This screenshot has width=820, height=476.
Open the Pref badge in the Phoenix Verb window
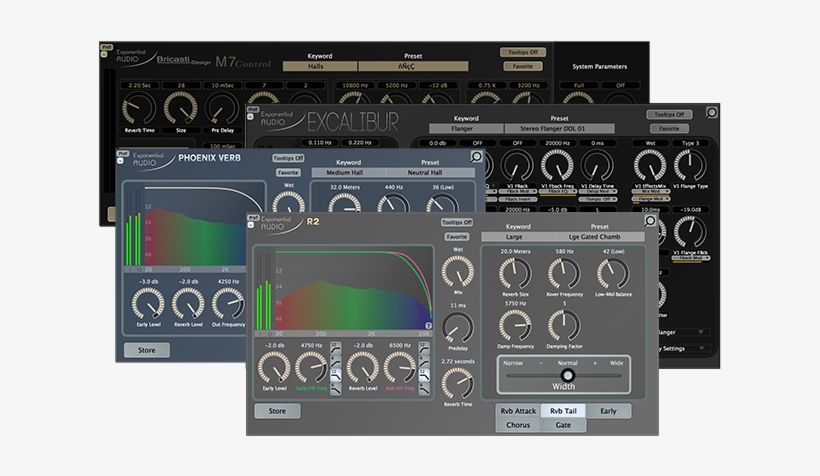(x=123, y=153)
